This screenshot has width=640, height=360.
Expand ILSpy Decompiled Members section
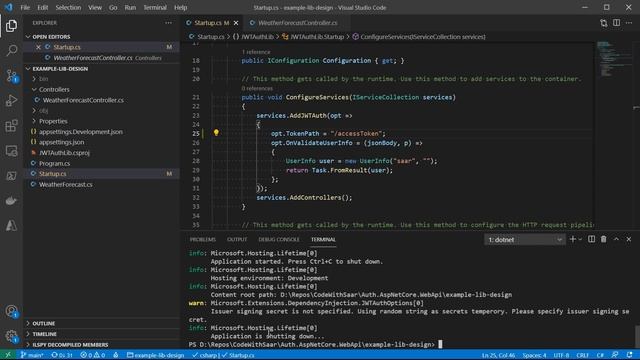tap(70, 344)
